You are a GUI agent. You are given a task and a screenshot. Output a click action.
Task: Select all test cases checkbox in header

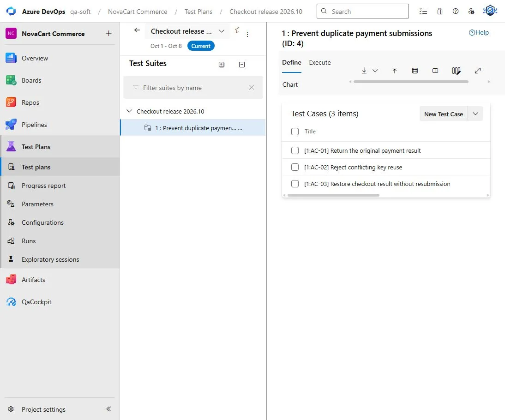click(295, 132)
